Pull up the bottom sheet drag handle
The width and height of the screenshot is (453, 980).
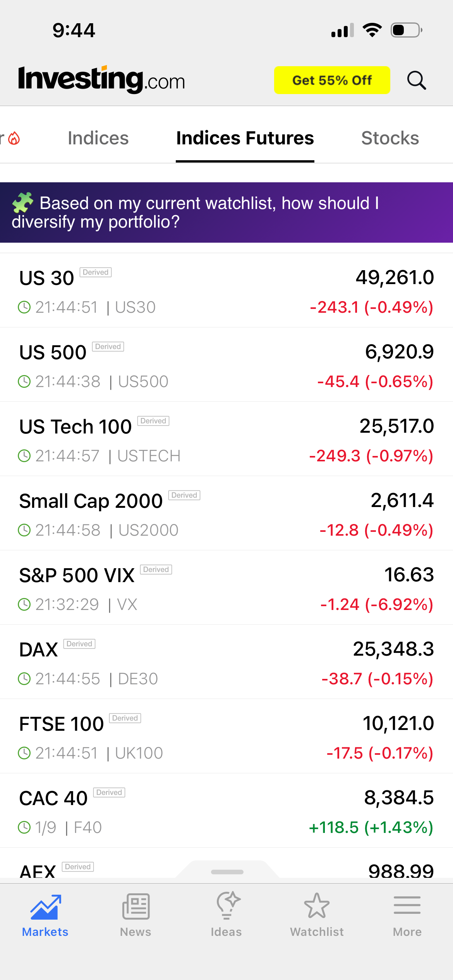(x=227, y=872)
